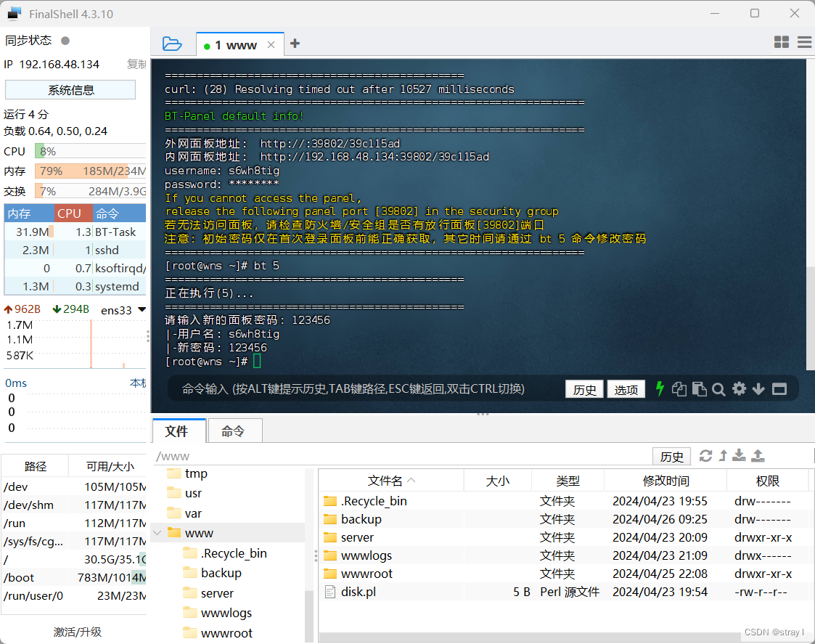Image resolution: width=815 pixels, height=644 pixels.
Task: Click the file list horizontal scrollbar
Action: click(x=531, y=637)
